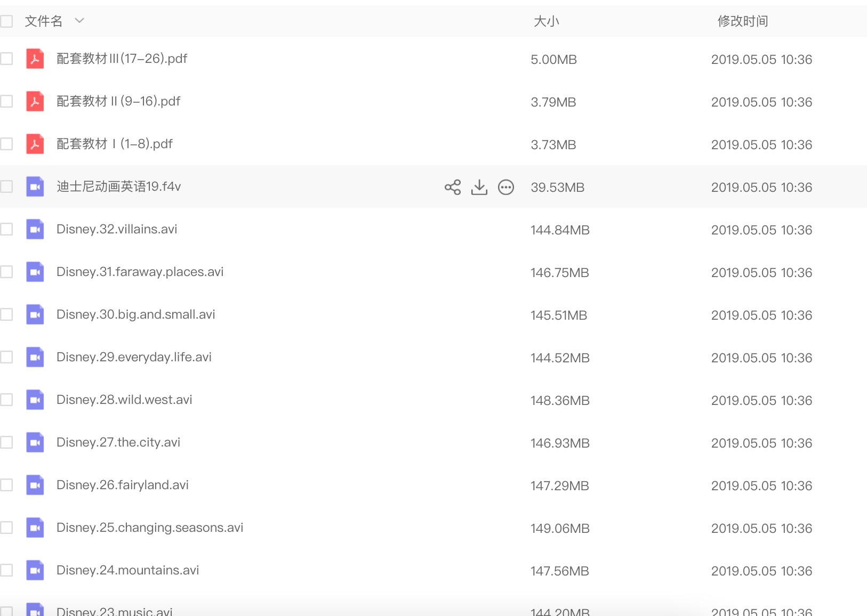Click download icon for 迪士尼动画英语19.f4v
The width and height of the screenshot is (867, 616).
pyautogui.click(x=479, y=187)
